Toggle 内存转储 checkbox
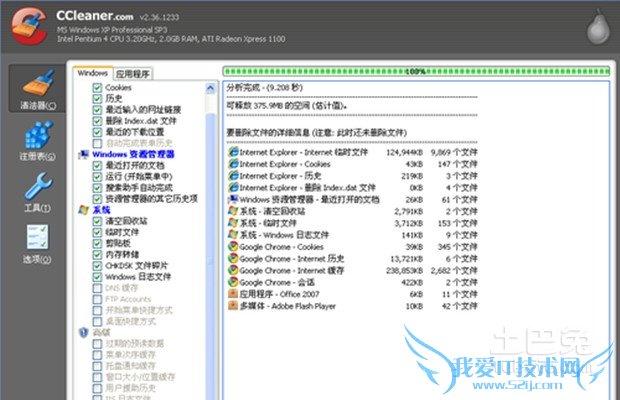620x400 pixels. [97, 254]
